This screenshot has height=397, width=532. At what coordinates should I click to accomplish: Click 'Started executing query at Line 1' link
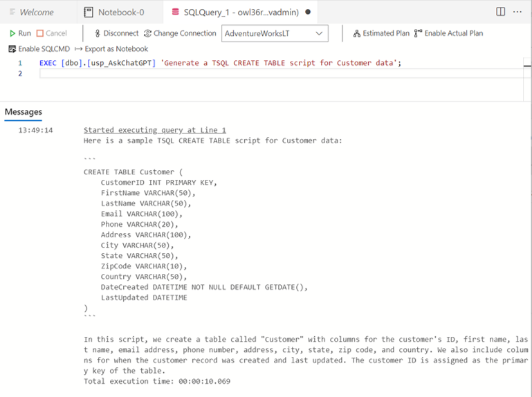pyautogui.click(x=155, y=130)
